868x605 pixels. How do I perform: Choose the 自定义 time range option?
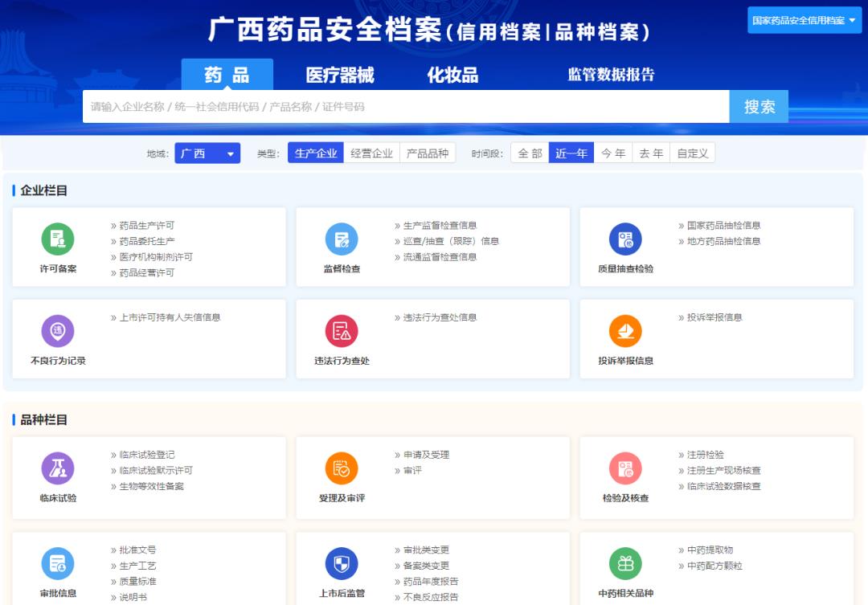tap(693, 153)
